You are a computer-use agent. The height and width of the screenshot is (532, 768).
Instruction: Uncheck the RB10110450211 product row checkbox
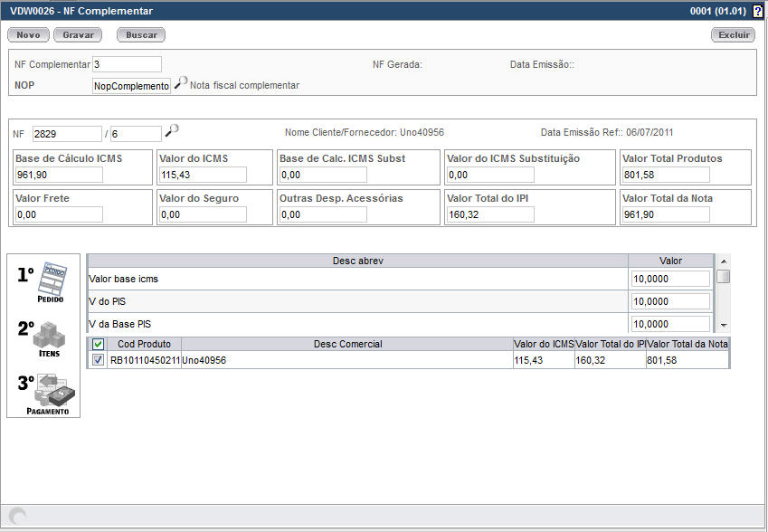pos(98,360)
